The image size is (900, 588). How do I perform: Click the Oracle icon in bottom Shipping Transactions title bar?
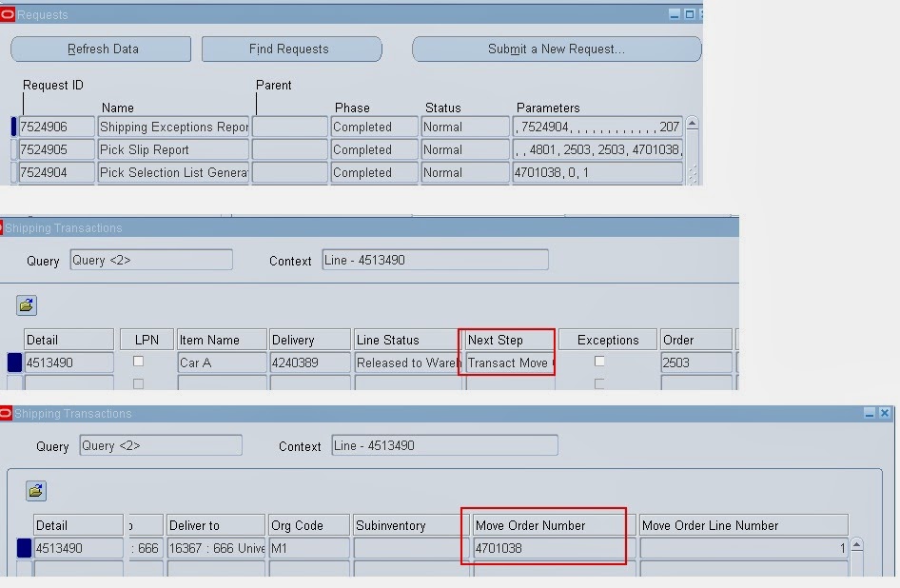pos(6,413)
